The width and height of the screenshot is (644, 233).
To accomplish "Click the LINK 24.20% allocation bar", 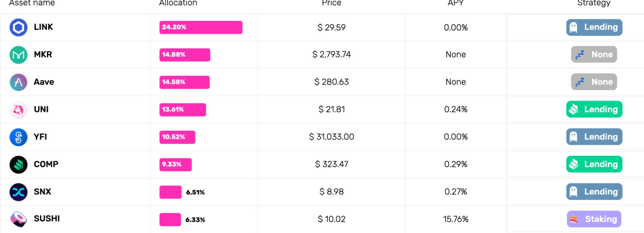I will 201,27.
